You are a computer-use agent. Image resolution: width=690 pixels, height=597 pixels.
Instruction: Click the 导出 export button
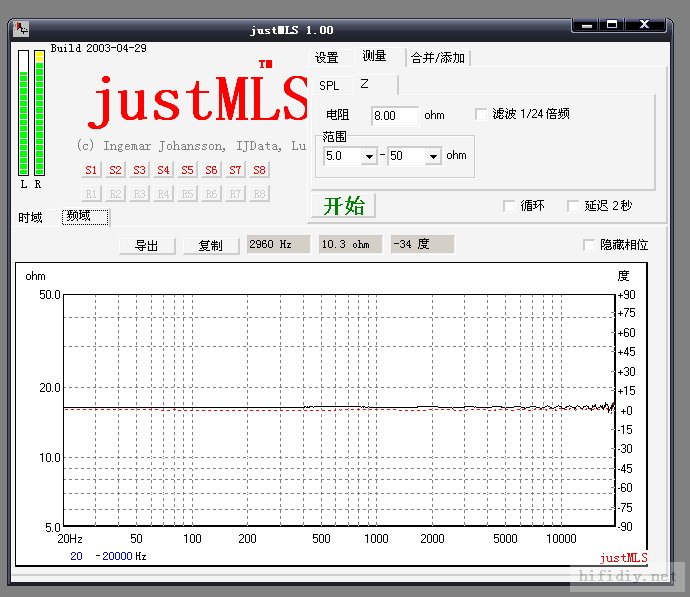[147, 246]
